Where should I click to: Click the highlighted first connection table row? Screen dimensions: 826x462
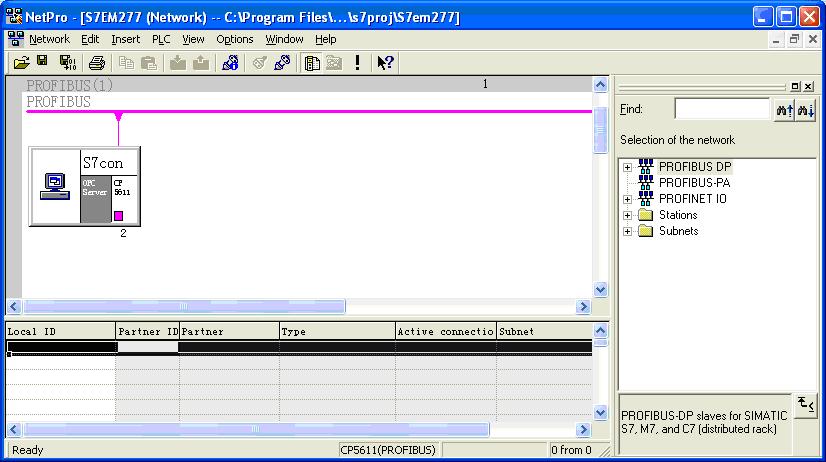(x=299, y=347)
